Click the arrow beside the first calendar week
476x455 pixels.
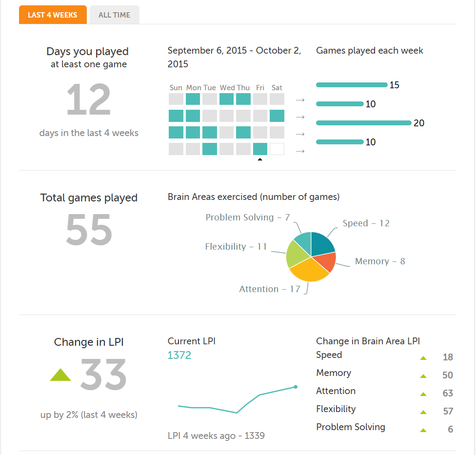pos(300,100)
